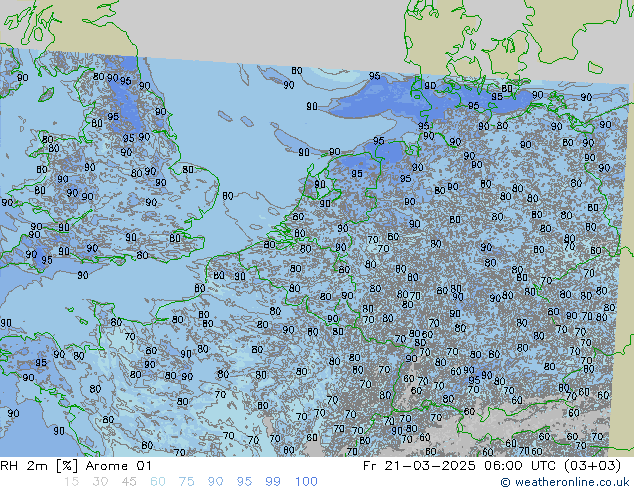Click legend value 95 in the color scale
This screenshot has height=490, width=634.
[244, 482]
